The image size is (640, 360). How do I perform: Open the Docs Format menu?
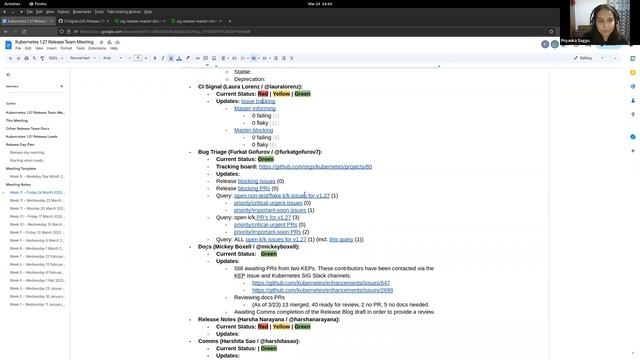point(66,48)
